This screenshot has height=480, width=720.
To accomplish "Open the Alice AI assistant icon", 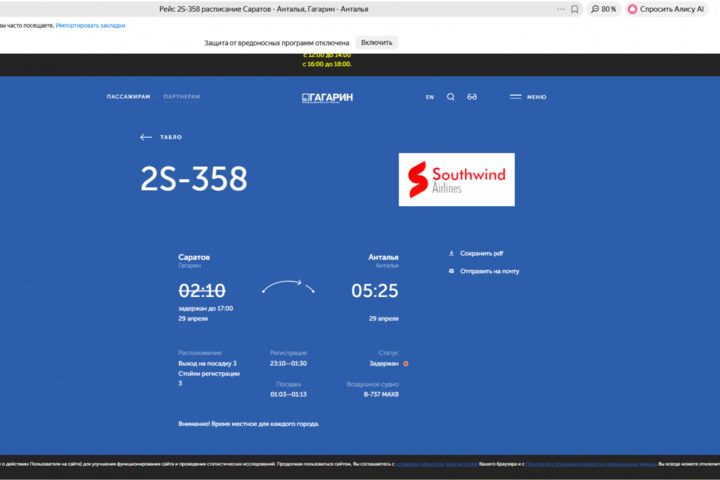I will point(632,9).
